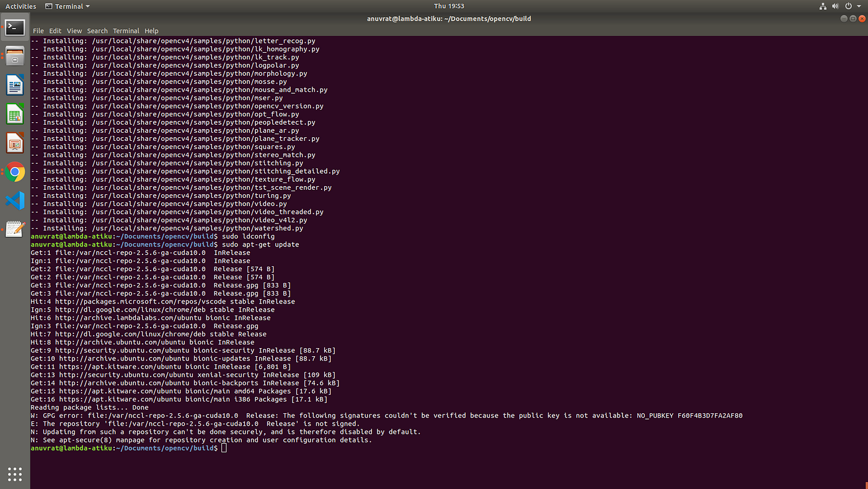868x489 pixels.
Task: Open Visual Studio Code from the dock
Action: coord(14,201)
